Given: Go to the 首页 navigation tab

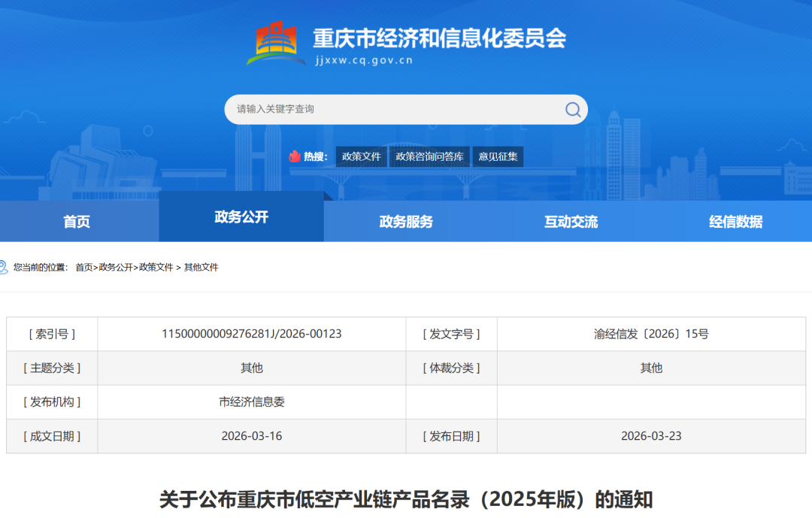Looking at the screenshot, I should [77, 222].
